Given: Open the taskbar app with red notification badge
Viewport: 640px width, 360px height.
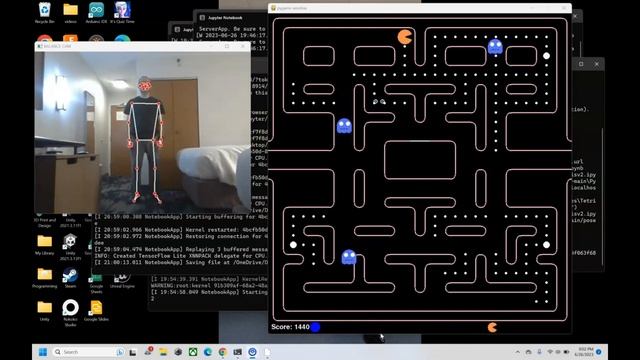Looking at the screenshot, I should [x=148, y=351].
